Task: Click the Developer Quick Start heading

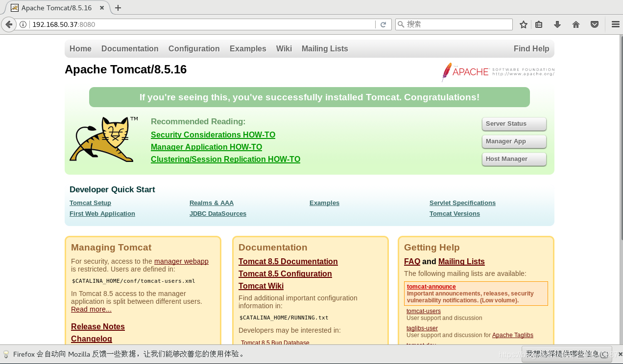Action: [x=112, y=189]
